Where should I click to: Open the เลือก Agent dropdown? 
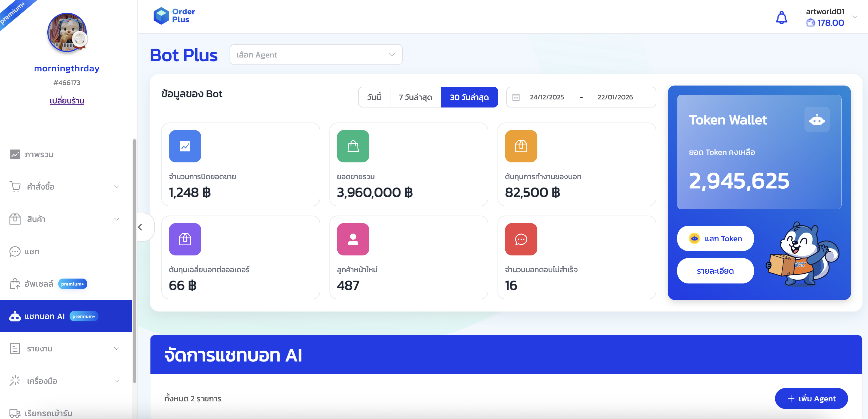tap(316, 55)
